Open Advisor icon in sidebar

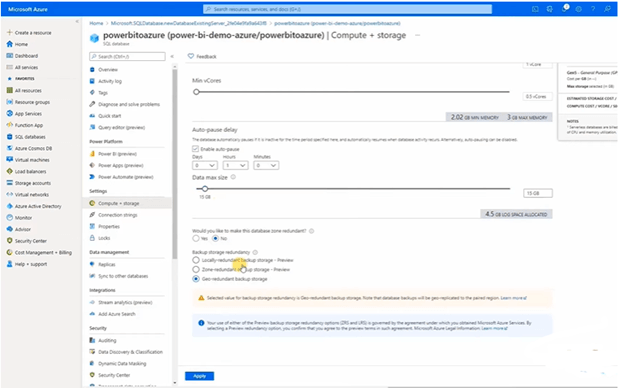pyautogui.click(x=10, y=229)
